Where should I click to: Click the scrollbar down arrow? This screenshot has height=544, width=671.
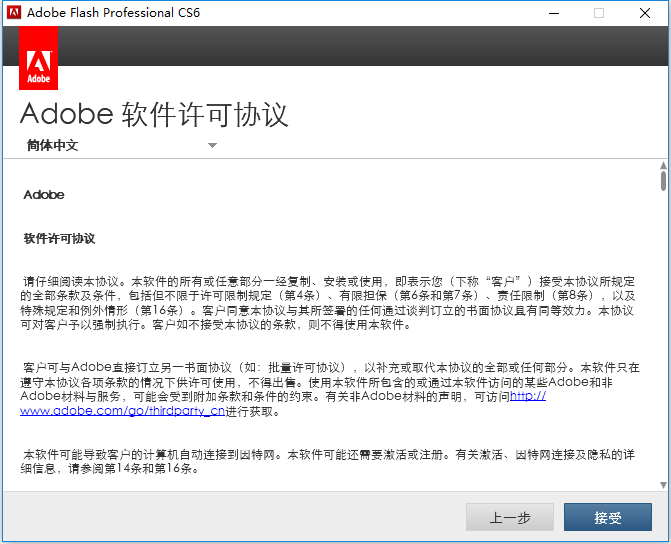(x=663, y=485)
